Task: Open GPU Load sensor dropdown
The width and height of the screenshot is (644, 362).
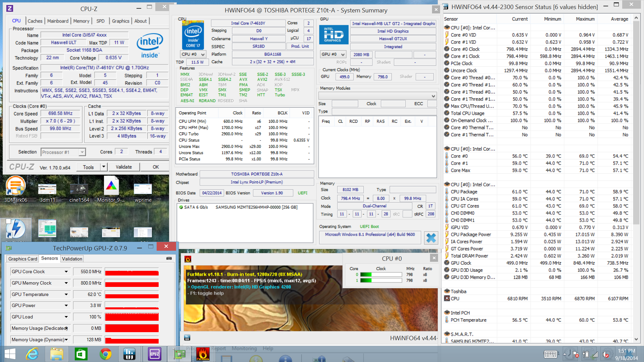Action: click(x=66, y=317)
